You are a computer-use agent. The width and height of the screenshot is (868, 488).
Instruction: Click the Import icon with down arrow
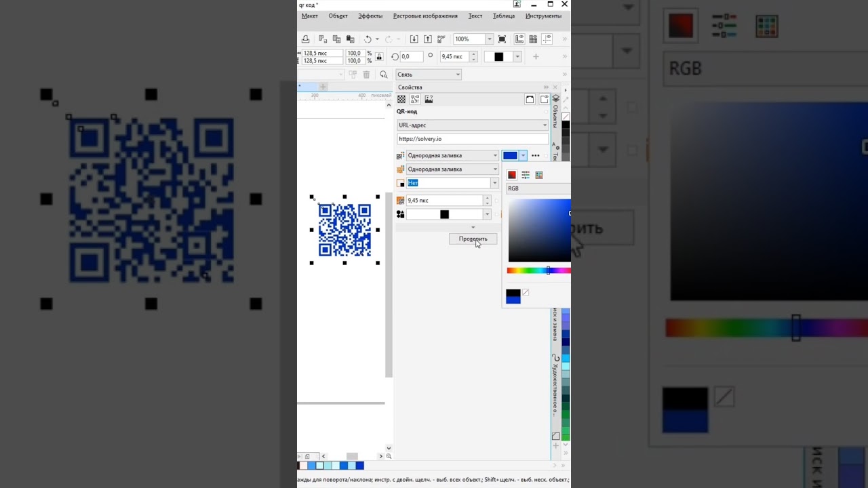[x=414, y=39]
